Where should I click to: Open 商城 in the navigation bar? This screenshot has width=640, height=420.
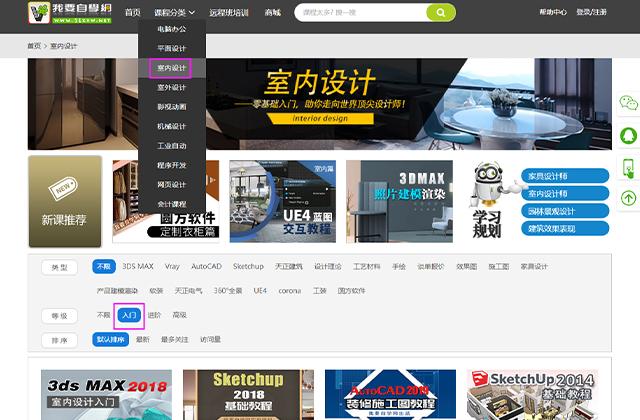(272, 13)
